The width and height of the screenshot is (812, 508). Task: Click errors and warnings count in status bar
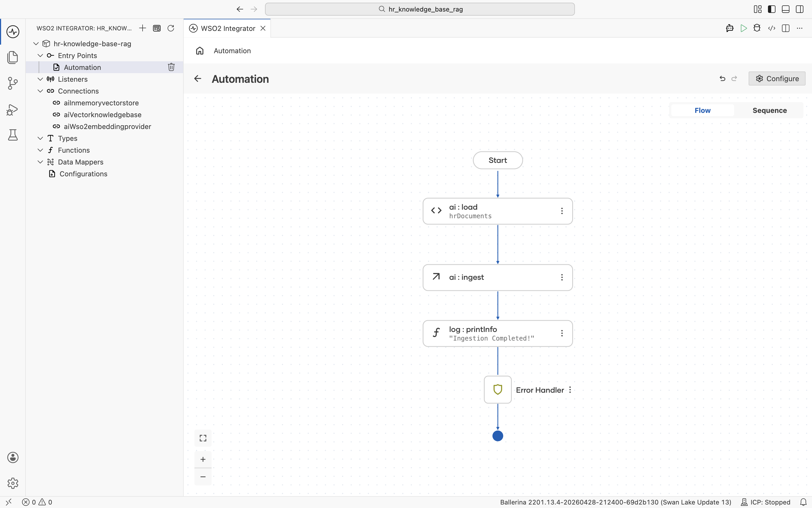point(37,502)
